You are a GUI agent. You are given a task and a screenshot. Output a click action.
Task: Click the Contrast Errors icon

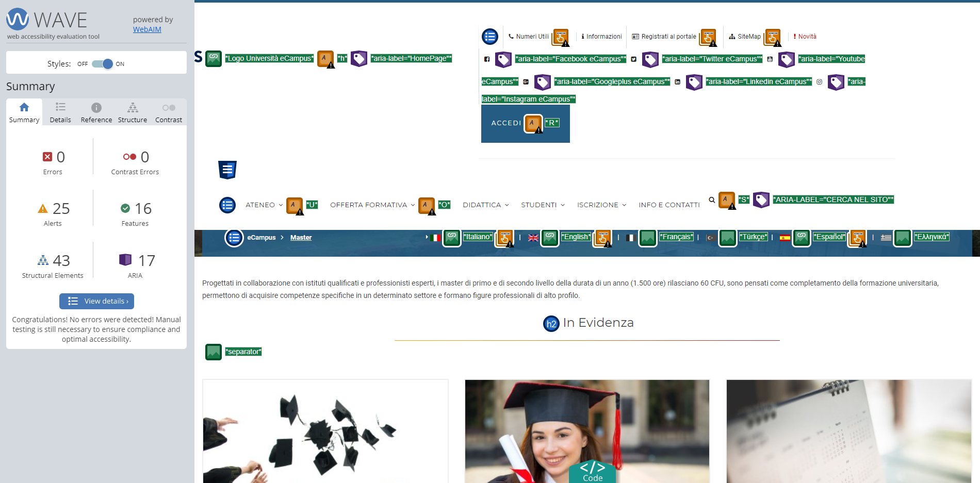click(129, 157)
